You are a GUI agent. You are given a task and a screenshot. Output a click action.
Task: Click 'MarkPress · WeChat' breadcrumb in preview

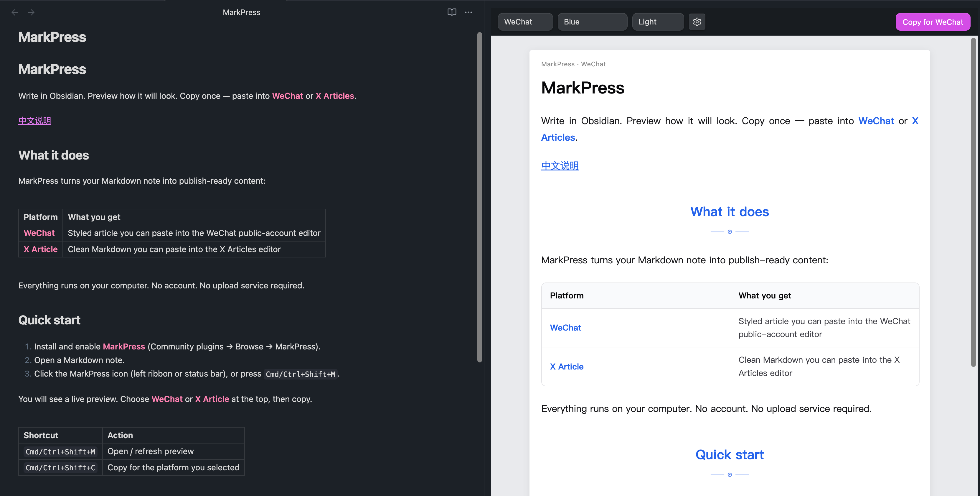pos(574,64)
